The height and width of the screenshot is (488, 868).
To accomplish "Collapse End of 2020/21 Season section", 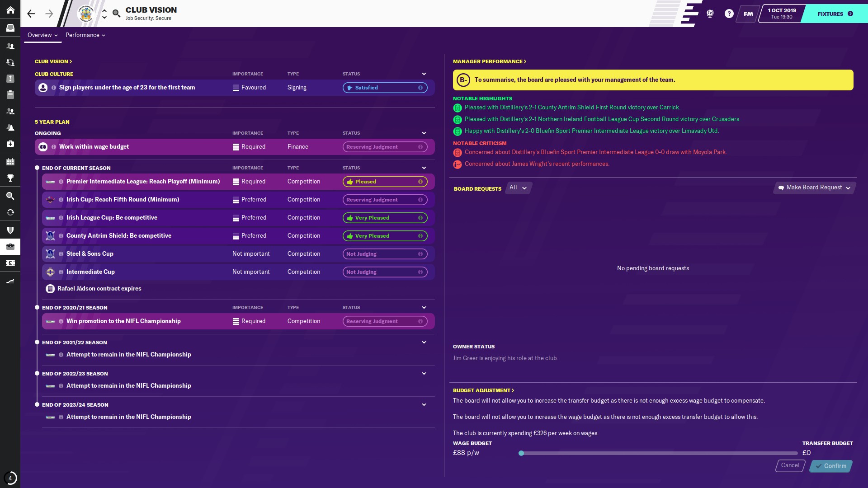I will click(424, 308).
